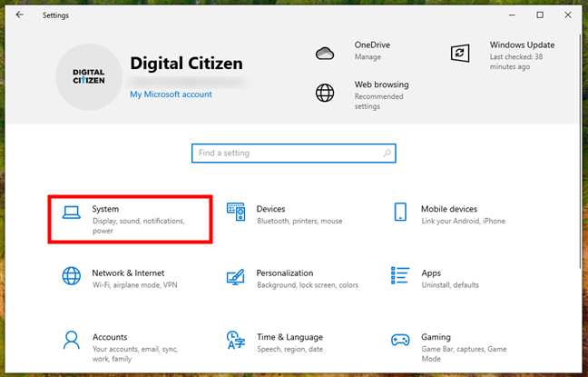Open the System laptop icon
Viewport: 588px width, 377px height.
[x=72, y=213]
